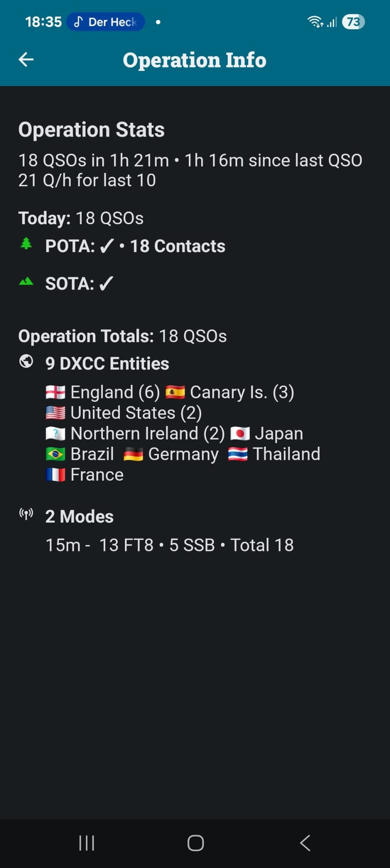The width and height of the screenshot is (390, 868).
Task: Tap the green SOTA mountain icon
Action: [x=26, y=281]
